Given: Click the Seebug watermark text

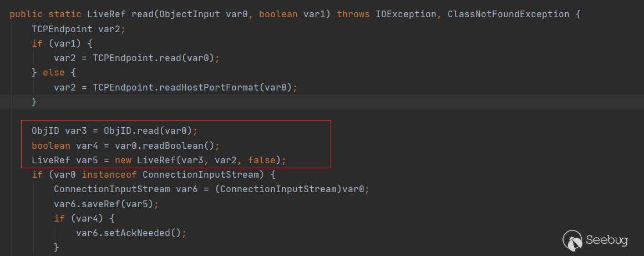Looking at the screenshot, I should [x=607, y=240].
